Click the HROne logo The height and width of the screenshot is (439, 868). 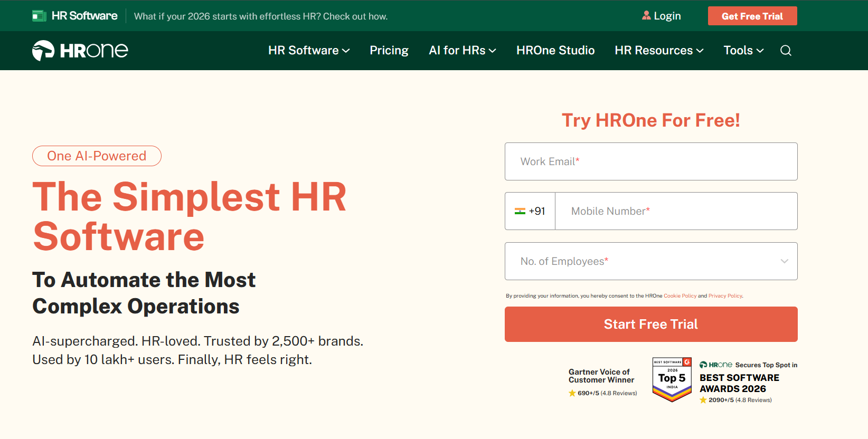(80, 51)
